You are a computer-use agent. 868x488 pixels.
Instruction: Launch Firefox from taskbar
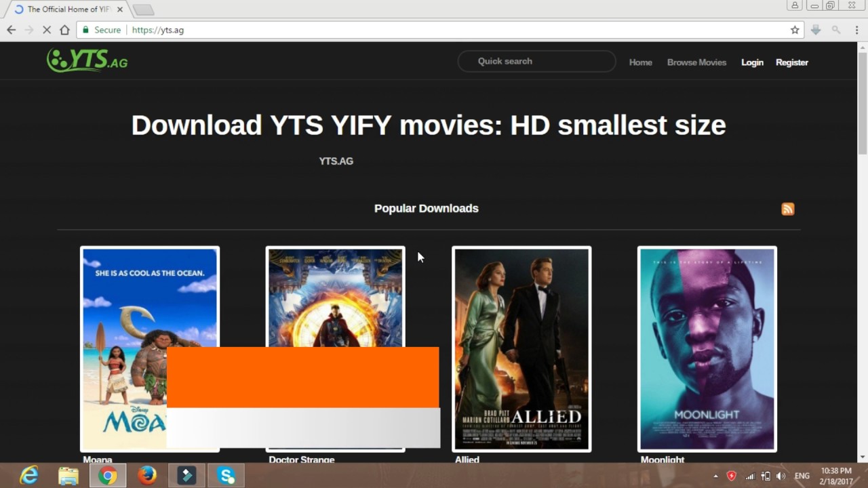pos(147,476)
